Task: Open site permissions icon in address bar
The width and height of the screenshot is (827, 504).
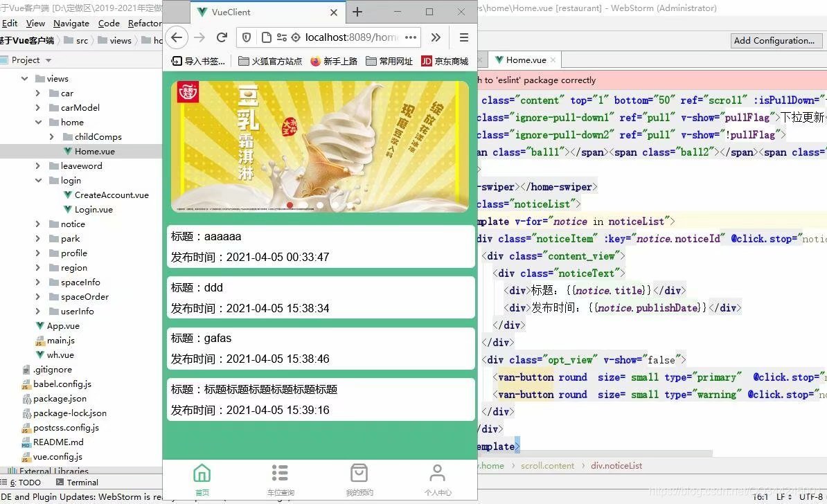Action: tap(282, 37)
